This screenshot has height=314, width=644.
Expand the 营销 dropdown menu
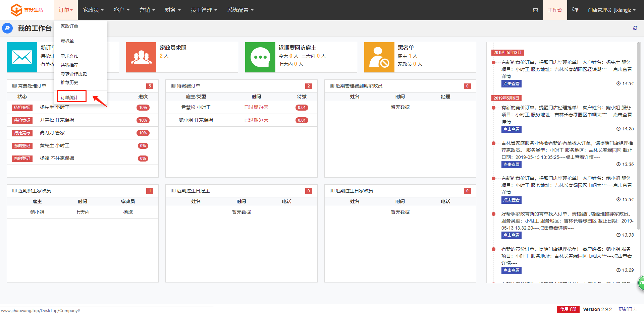[147, 10]
